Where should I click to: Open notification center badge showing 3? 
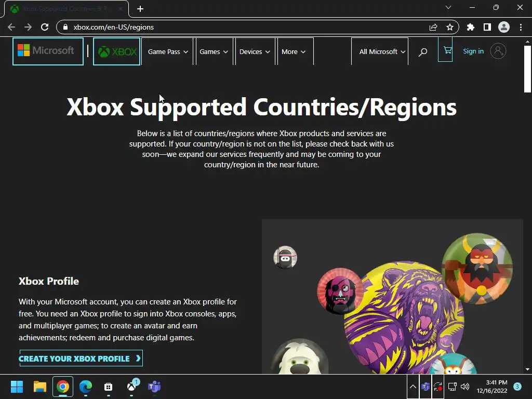coord(517,387)
